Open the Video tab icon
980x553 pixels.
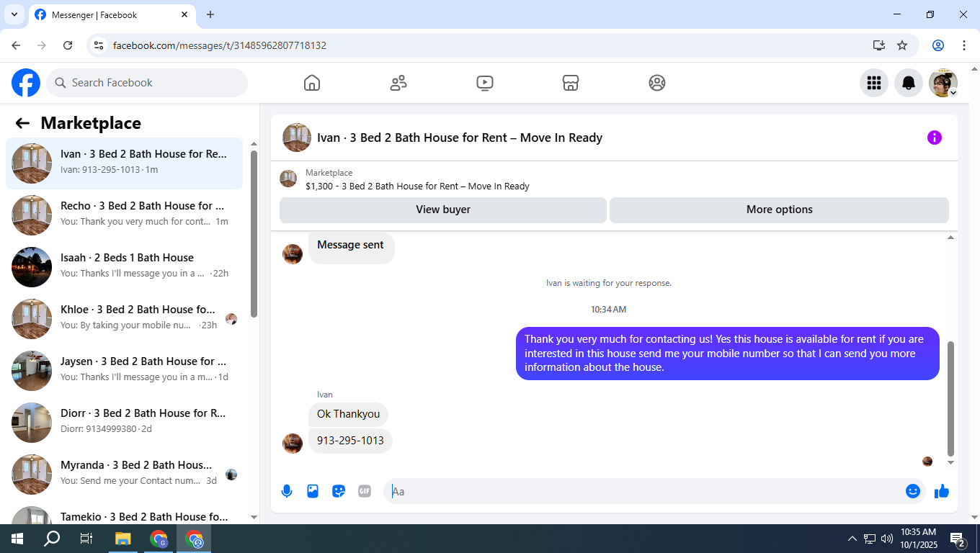pyautogui.click(x=485, y=83)
